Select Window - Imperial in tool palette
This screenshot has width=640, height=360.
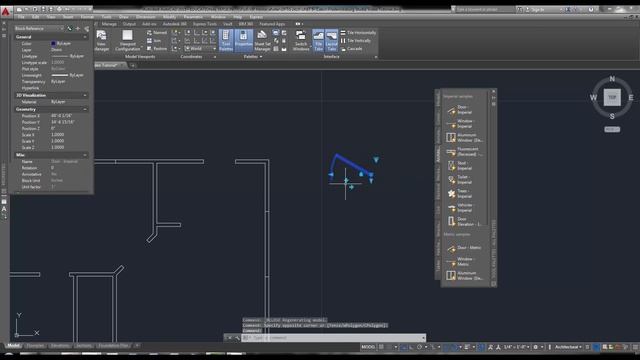click(x=460, y=124)
